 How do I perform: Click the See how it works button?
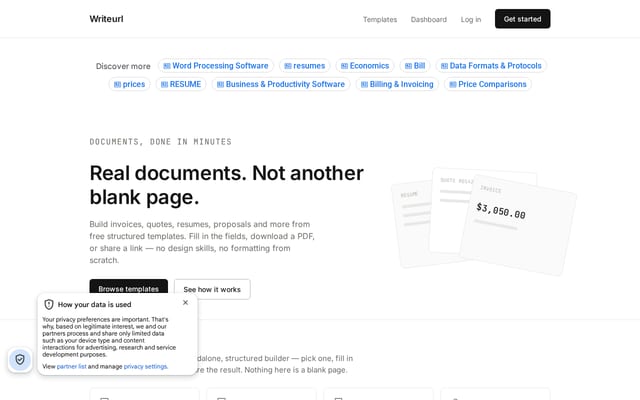pyautogui.click(x=212, y=289)
